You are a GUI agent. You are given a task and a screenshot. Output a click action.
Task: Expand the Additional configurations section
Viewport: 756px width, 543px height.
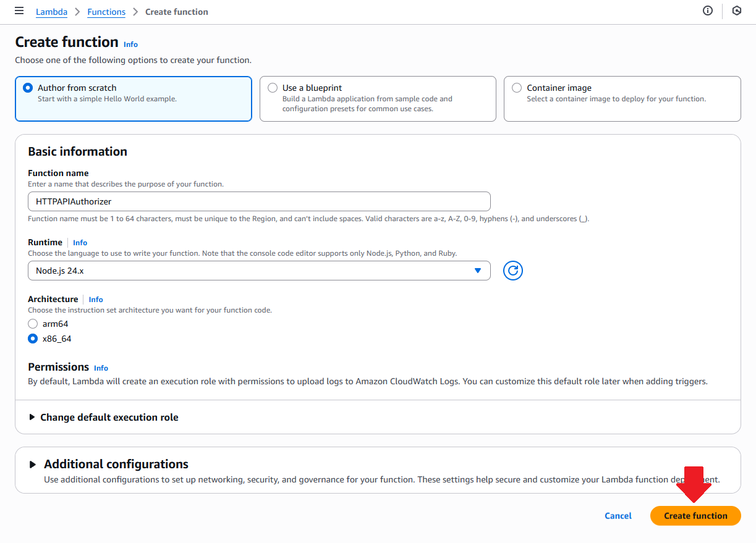point(109,464)
